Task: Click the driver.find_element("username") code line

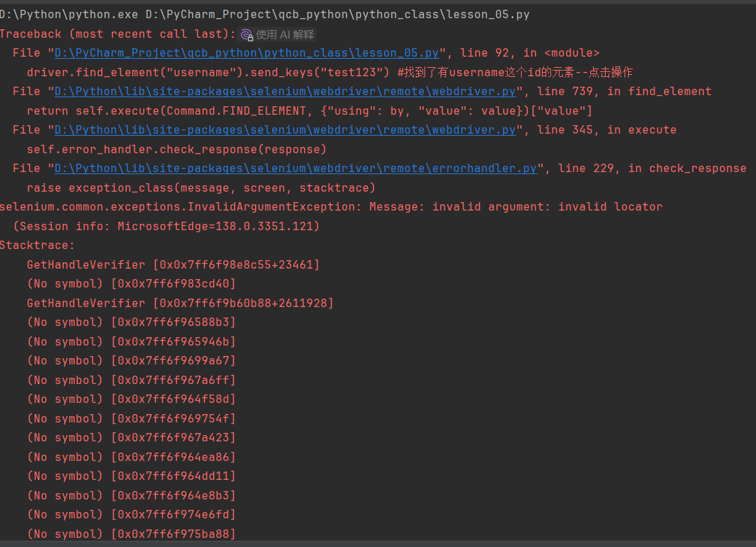Action: pyautogui.click(x=330, y=72)
